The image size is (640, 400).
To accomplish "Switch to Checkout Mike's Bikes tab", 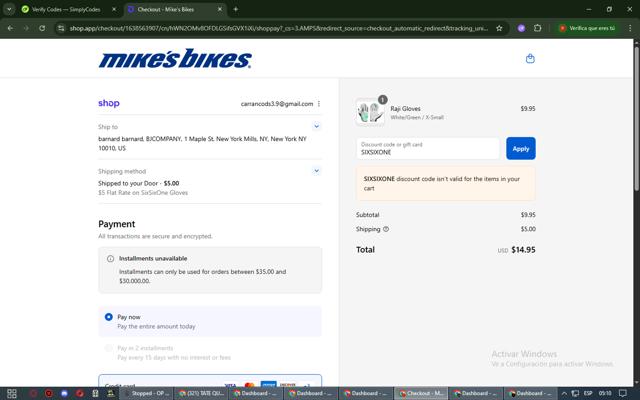I will tap(176, 9).
